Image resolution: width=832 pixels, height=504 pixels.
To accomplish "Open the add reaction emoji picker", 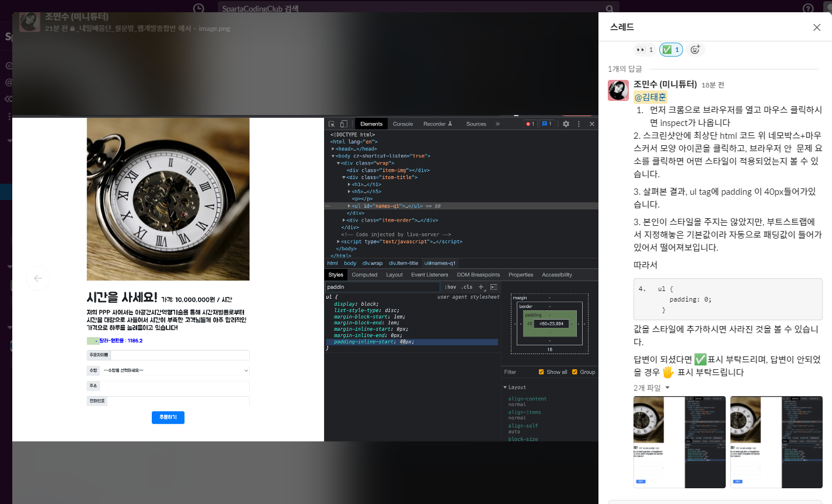I will coord(695,50).
